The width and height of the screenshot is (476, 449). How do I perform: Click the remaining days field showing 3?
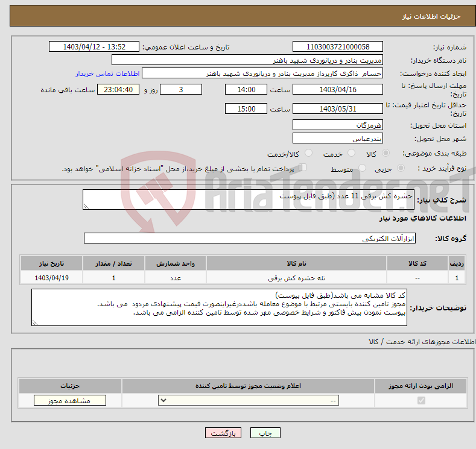181,89
